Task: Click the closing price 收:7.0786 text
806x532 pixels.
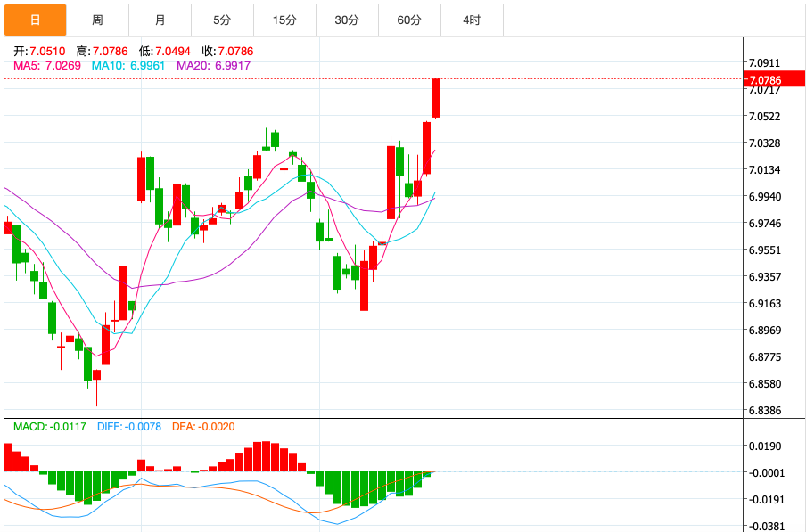Action: click(x=227, y=52)
